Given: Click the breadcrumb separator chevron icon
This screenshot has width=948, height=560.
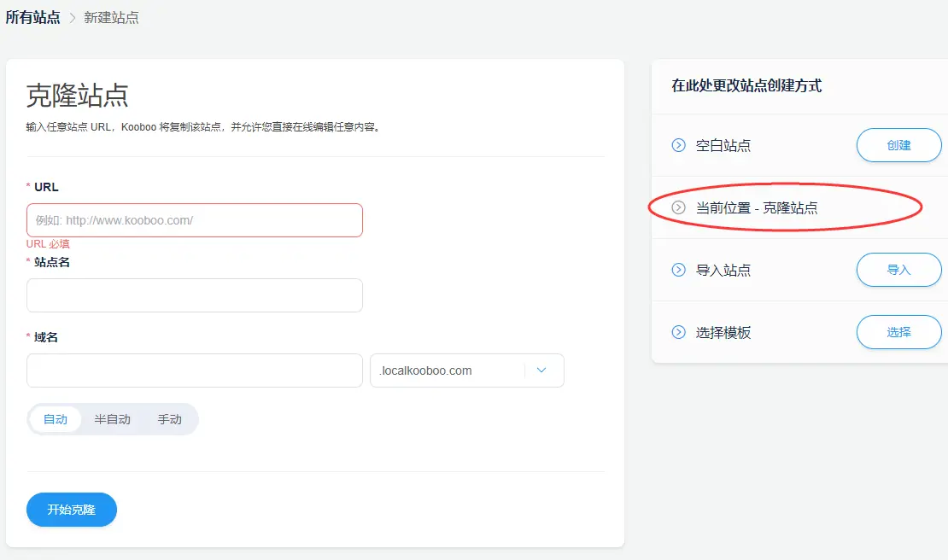Looking at the screenshot, I should (73, 18).
